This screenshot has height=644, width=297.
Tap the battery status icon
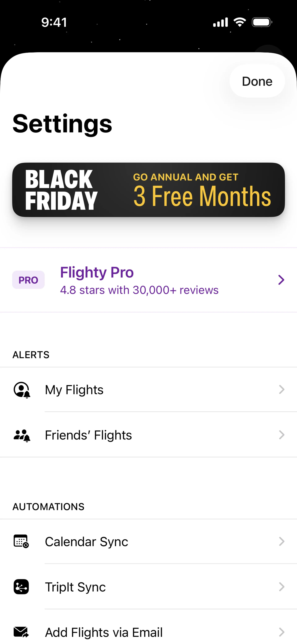tap(262, 22)
